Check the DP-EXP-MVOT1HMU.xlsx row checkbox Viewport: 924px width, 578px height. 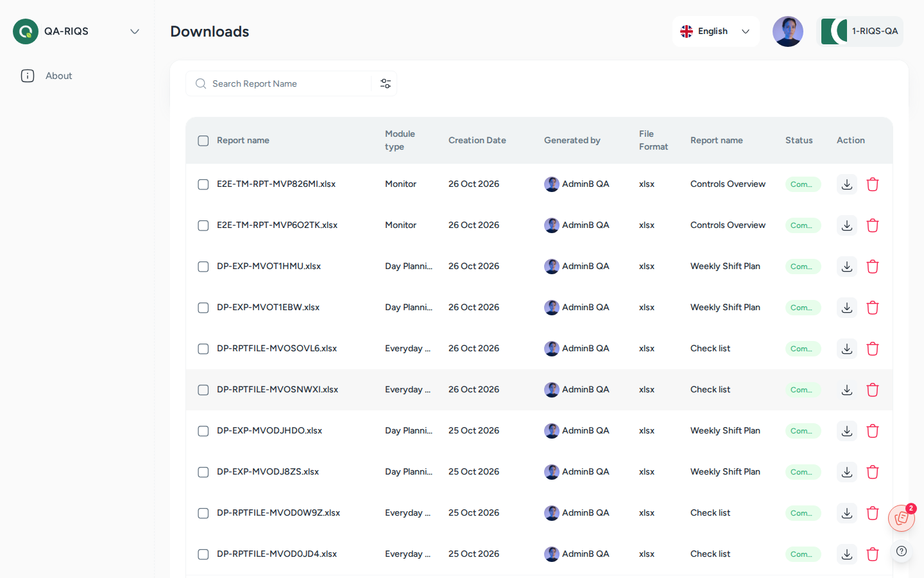[203, 267]
